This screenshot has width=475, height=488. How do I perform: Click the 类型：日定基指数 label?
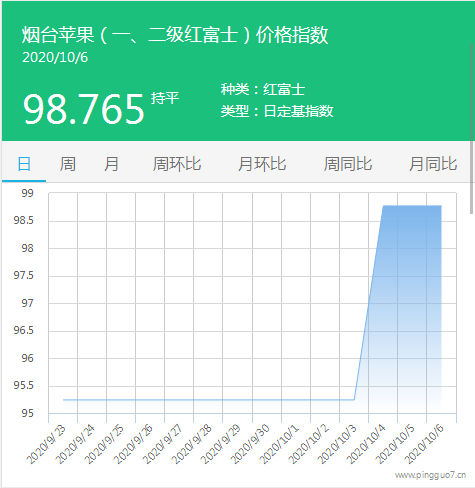[277, 111]
